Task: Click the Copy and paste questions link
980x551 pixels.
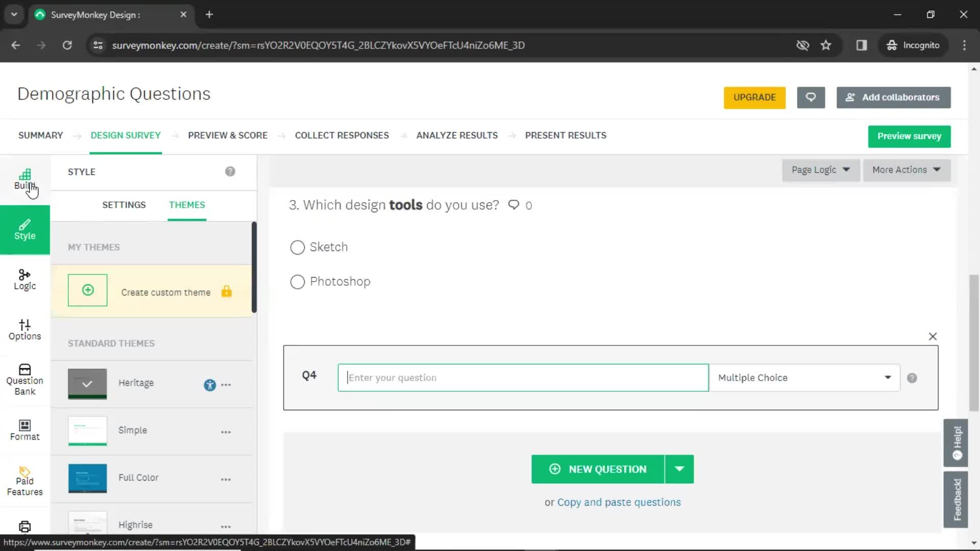Action: coord(619,502)
